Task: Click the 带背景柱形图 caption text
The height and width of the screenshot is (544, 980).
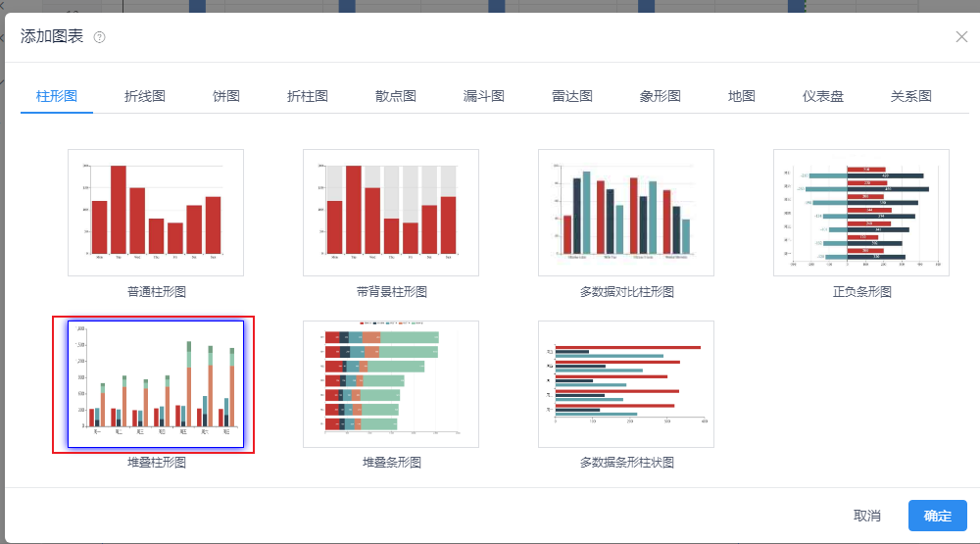Action: 392,291
